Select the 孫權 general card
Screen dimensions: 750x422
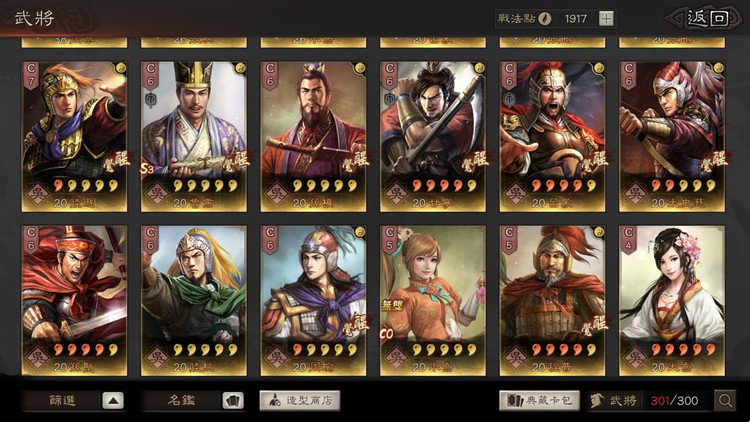pyautogui.click(x=313, y=136)
